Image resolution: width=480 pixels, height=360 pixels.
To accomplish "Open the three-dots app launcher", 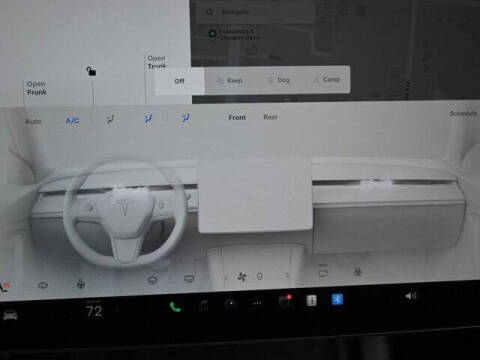I will [257, 303].
